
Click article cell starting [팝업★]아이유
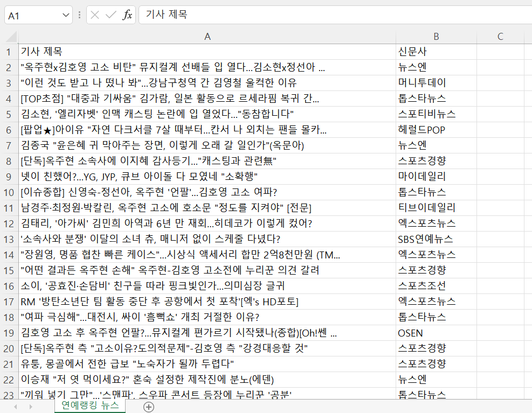click(207, 130)
